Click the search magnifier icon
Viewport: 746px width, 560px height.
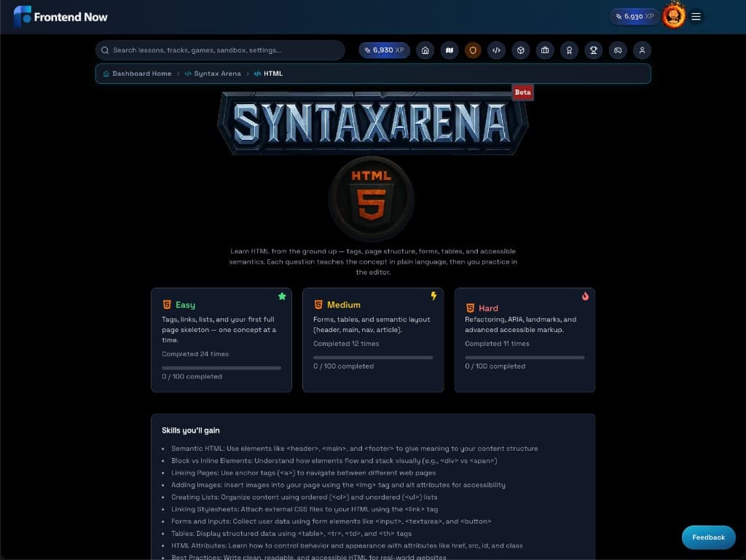pyautogui.click(x=105, y=50)
